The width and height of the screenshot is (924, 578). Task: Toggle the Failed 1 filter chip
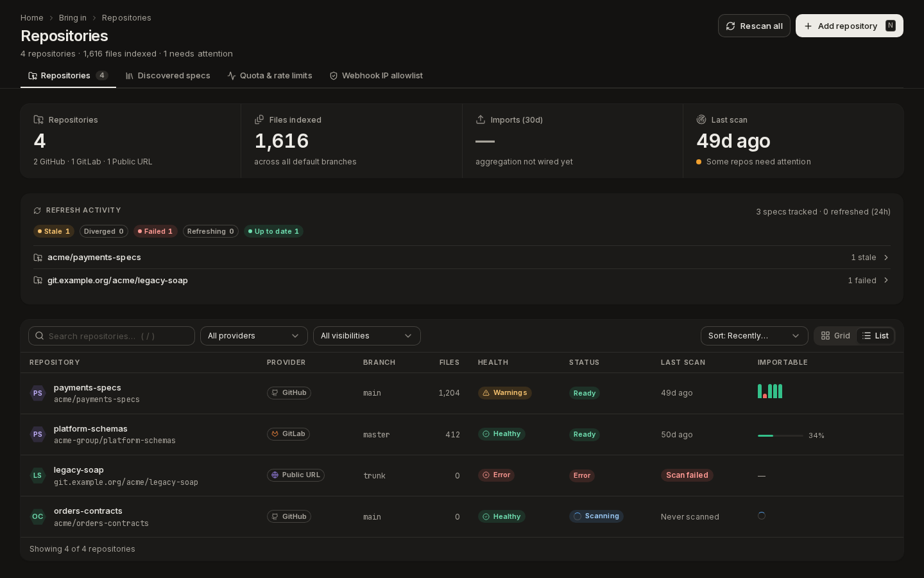tap(155, 231)
